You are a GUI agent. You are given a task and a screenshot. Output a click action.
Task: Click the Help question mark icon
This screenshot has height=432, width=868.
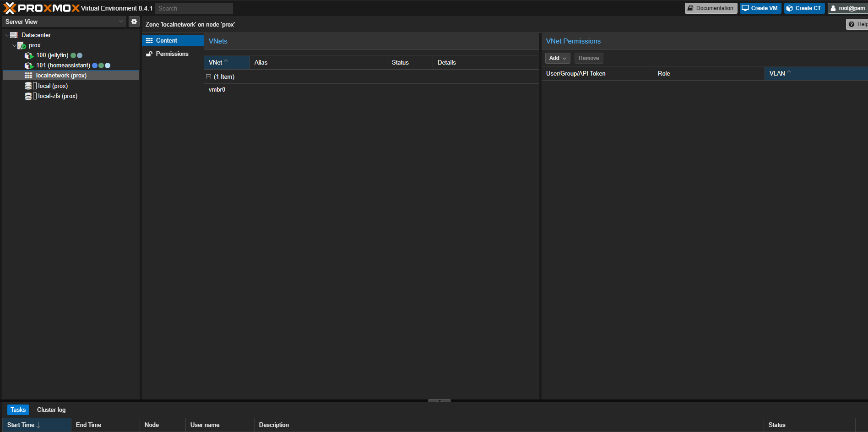[852, 24]
